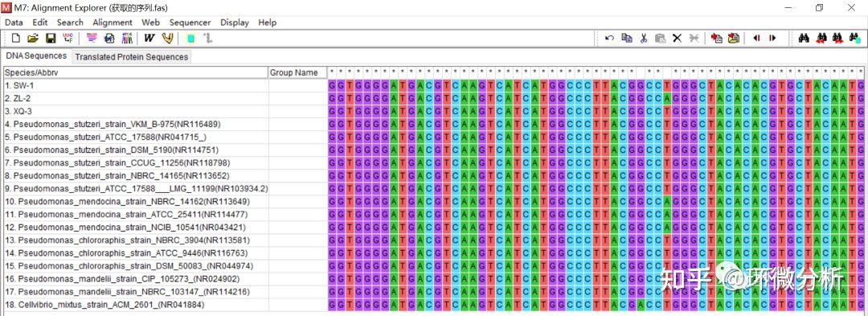Select the Pseudomonas_mendocina_strain_NBRC_14162 row
This screenshot has height=316, width=868.
point(136,202)
